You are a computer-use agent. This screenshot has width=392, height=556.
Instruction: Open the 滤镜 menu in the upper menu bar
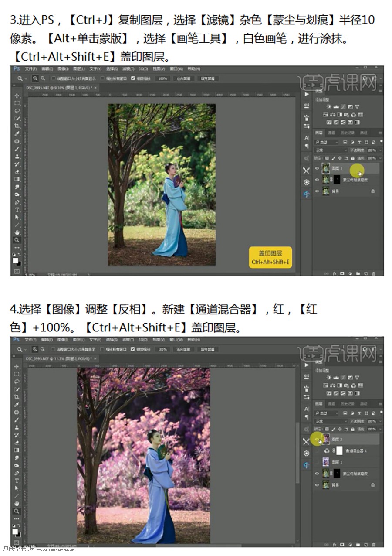point(127,69)
